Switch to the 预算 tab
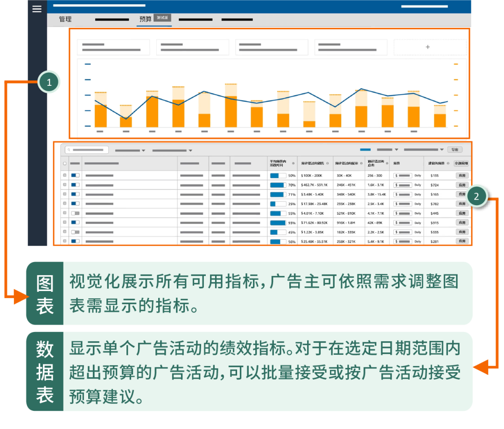Screen dimensions: 504x429 [x=145, y=19]
